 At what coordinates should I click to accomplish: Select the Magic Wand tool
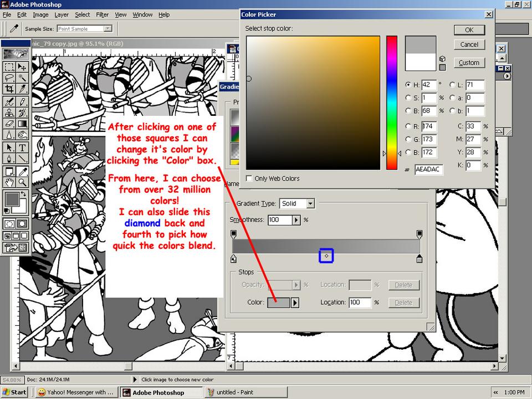(22, 78)
